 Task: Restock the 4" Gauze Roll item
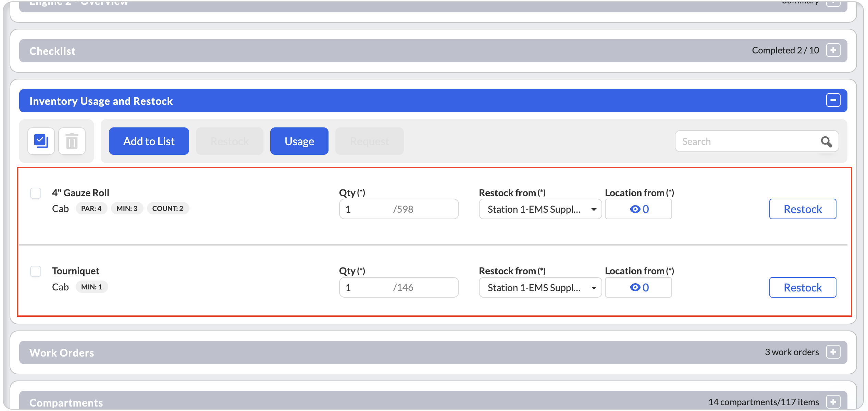[803, 209]
